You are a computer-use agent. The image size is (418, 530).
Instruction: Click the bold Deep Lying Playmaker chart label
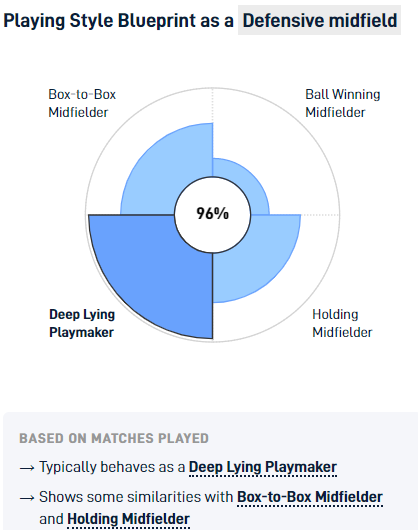pyautogui.click(x=82, y=323)
